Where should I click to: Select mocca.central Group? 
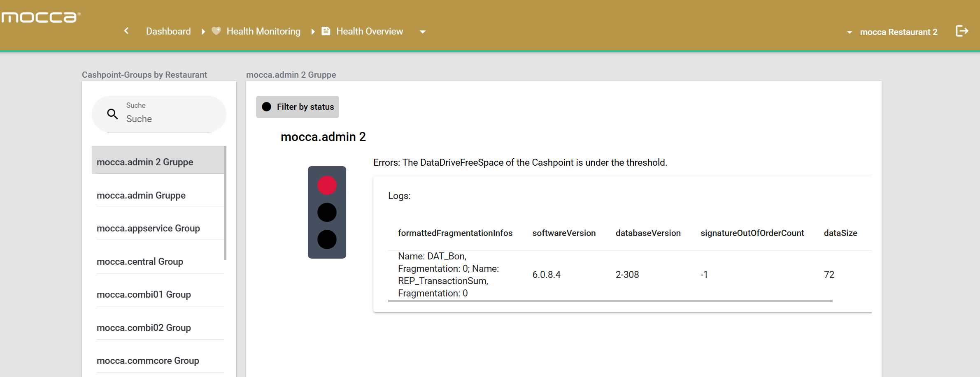pyautogui.click(x=160, y=261)
